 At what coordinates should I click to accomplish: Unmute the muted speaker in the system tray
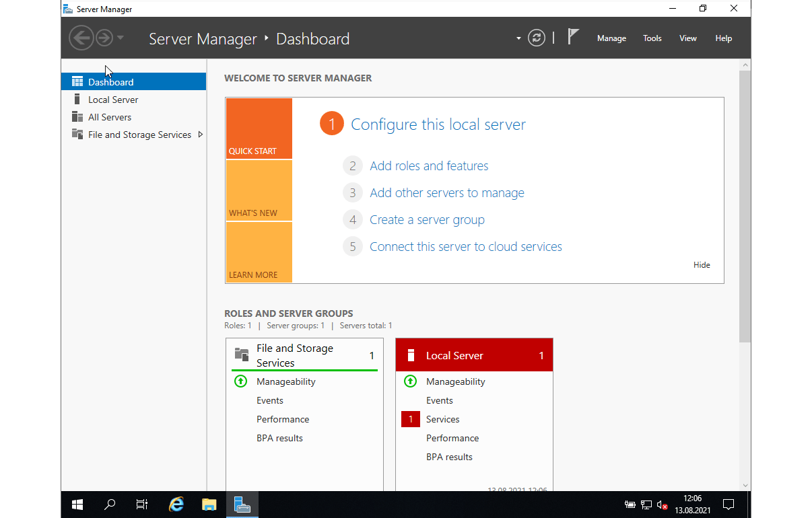tap(660, 505)
